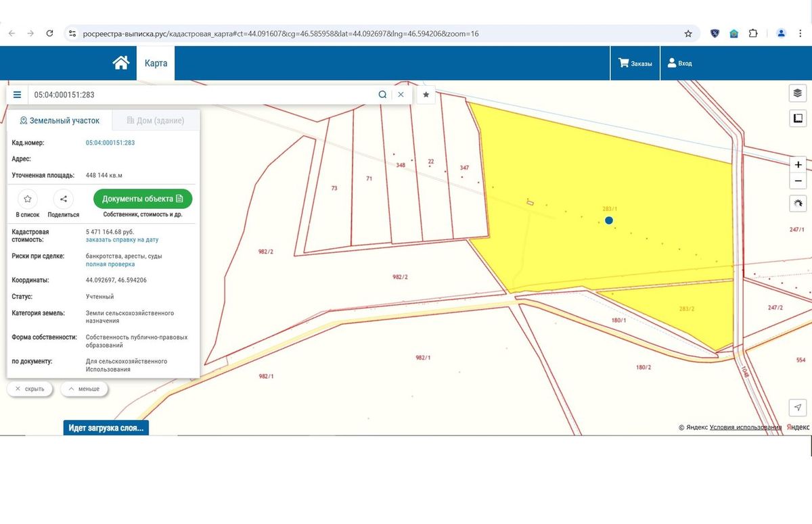812x524 pixels.
Task: Open полная проверка link
Action: pyautogui.click(x=110, y=264)
